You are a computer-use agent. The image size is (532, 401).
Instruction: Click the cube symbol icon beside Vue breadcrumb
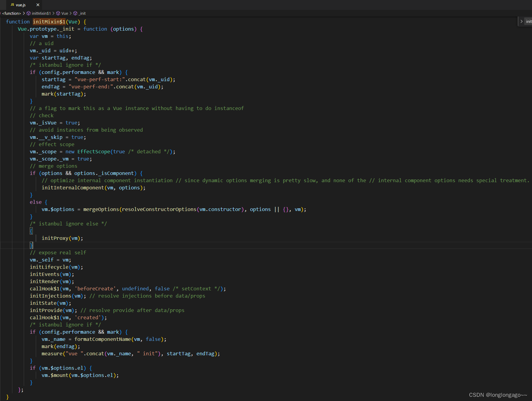pos(59,13)
